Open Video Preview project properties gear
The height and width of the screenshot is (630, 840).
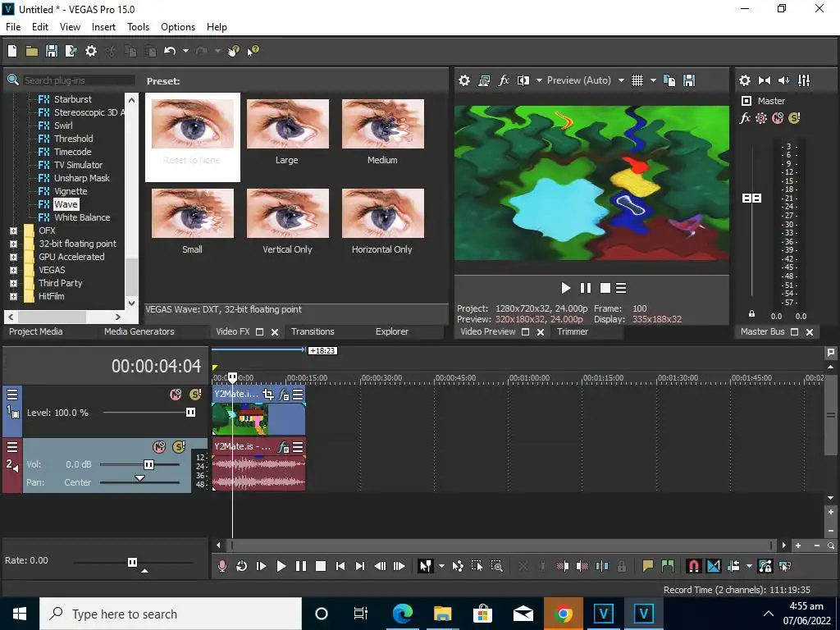coord(464,80)
